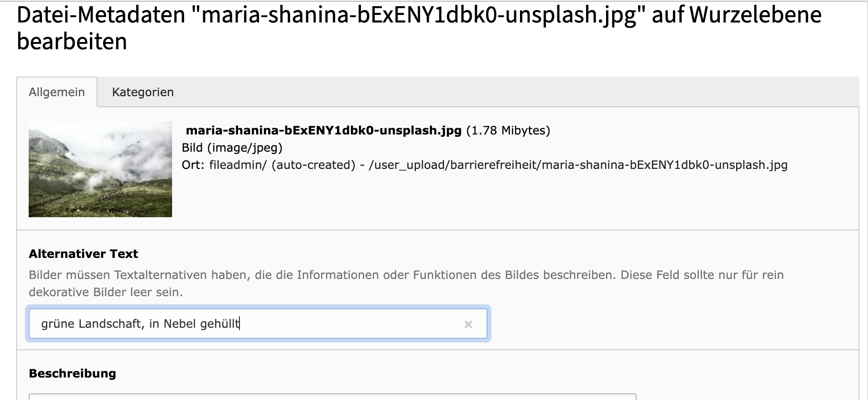Viewport: 868px width, 400px height.
Task: Click the file type text Bild (image/jpeg)
Action: [x=232, y=147]
